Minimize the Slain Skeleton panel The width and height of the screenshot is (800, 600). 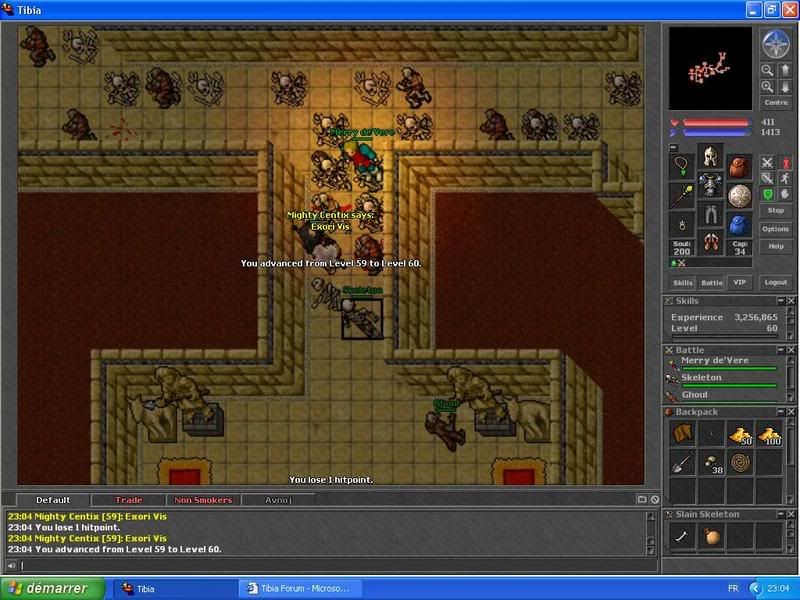point(781,514)
